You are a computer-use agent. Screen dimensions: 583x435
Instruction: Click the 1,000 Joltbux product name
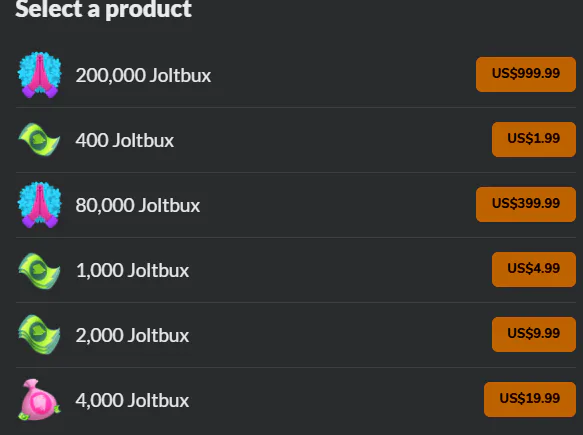[132, 270]
